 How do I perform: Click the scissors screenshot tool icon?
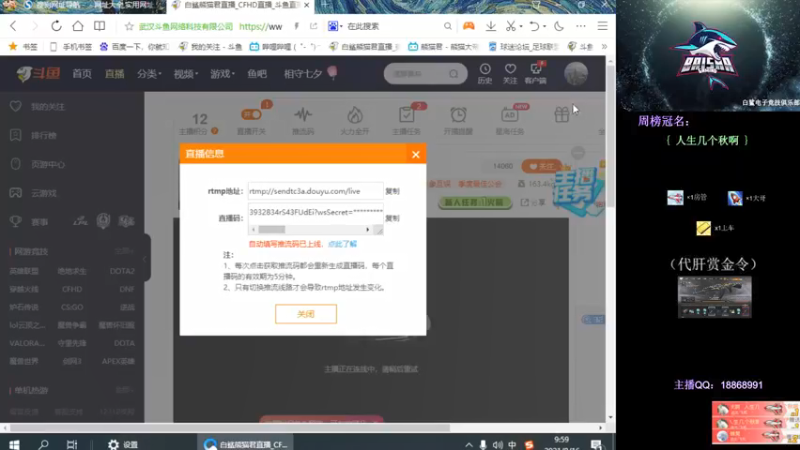point(510,26)
